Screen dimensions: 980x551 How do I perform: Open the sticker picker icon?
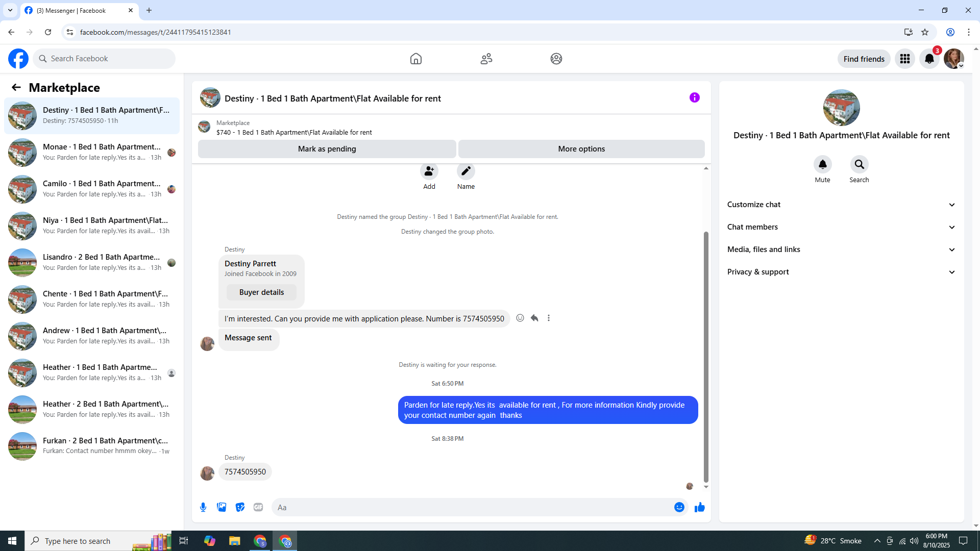(x=240, y=507)
